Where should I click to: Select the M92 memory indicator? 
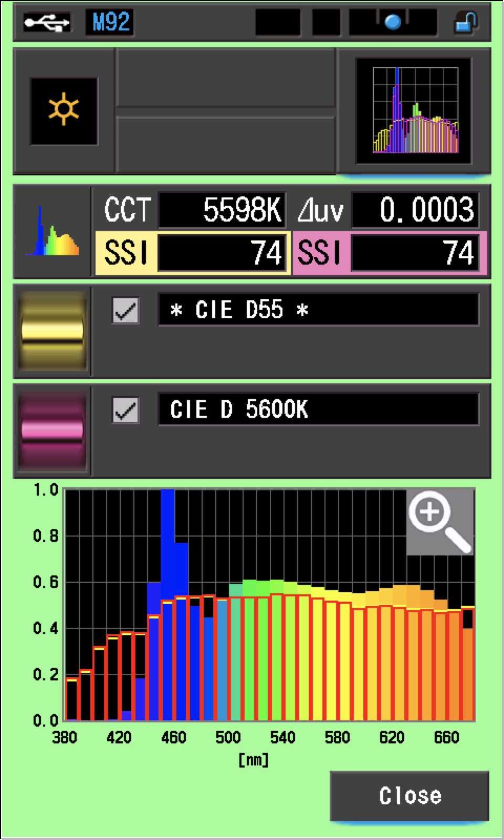[x=110, y=23]
